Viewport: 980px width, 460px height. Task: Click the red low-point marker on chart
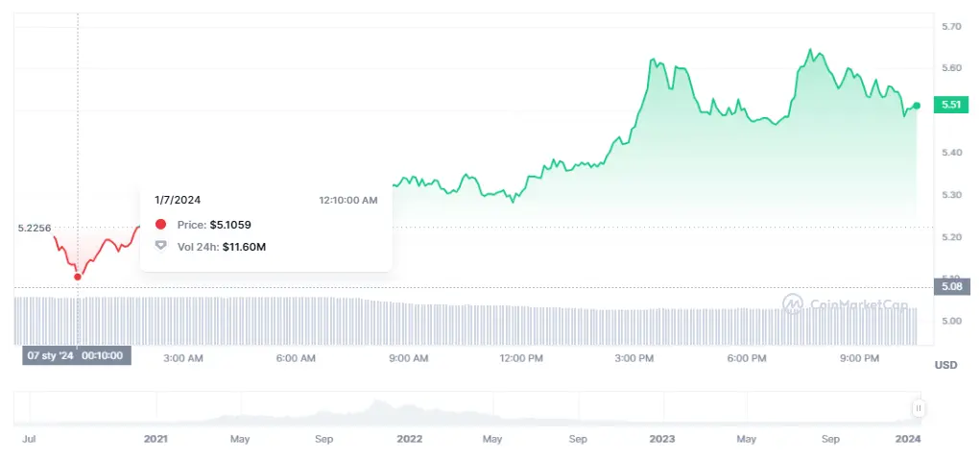point(78,277)
